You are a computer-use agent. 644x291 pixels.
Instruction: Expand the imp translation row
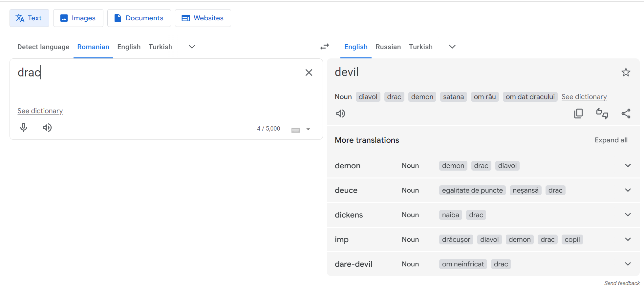[x=628, y=239]
